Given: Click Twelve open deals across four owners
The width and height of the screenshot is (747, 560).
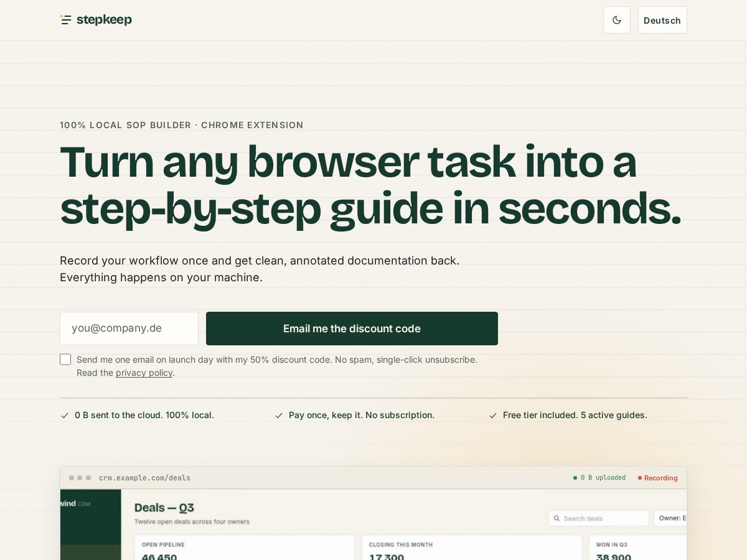Looking at the screenshot, I should (192, 521).
